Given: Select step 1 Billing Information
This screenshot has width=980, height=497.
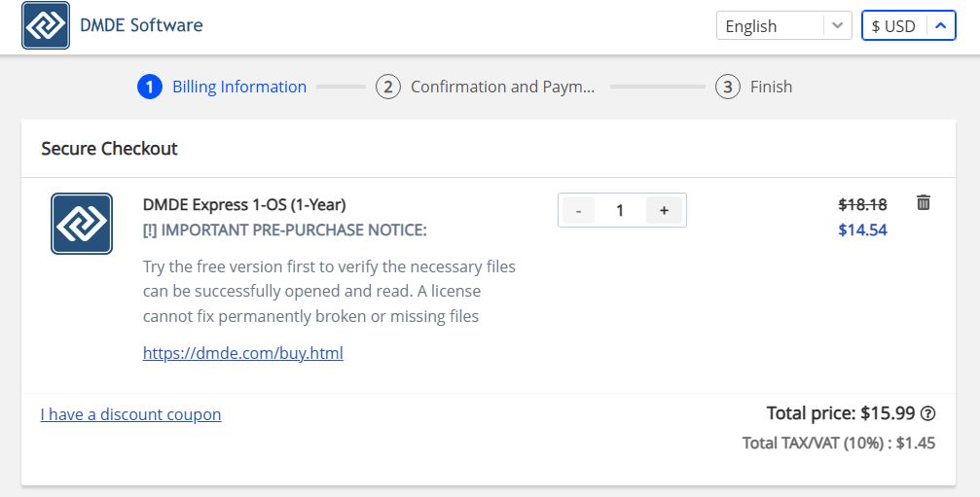Looking at the screenshot, I should (x=223, y=87).
